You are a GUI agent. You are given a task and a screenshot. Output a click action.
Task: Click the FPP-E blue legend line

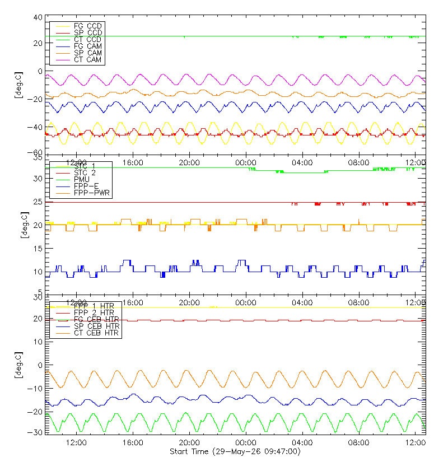click(63, 186)
